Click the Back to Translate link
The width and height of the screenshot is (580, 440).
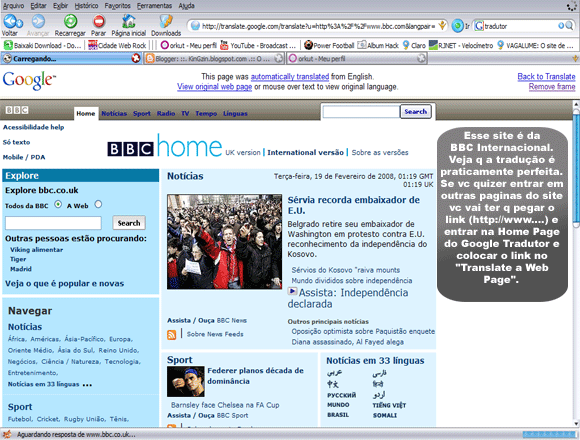(546, 77)
